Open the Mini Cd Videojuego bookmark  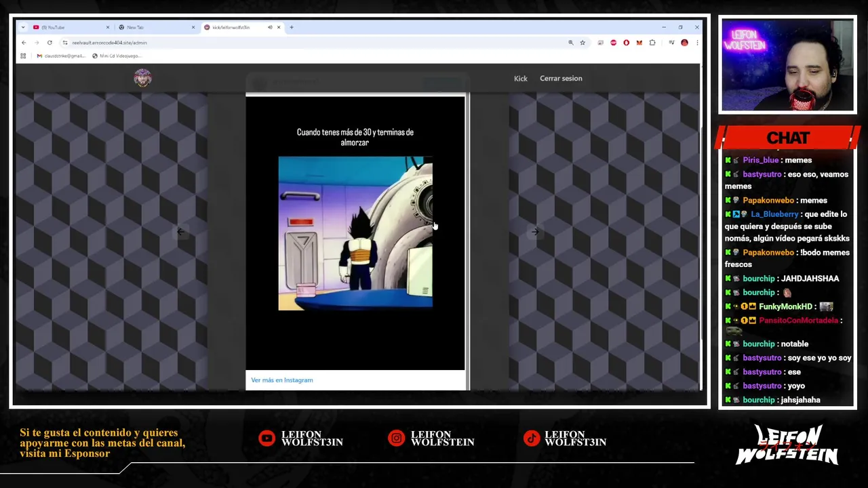point(117,56)
